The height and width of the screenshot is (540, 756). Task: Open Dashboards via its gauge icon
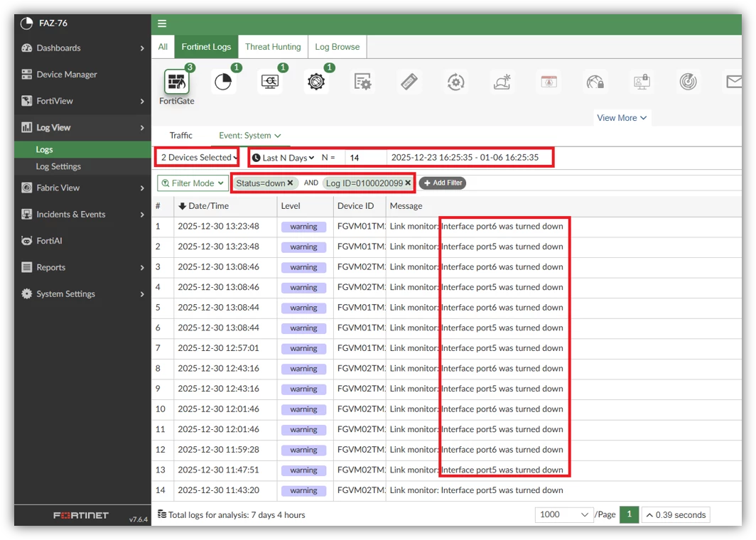click(x=27, y=48)
